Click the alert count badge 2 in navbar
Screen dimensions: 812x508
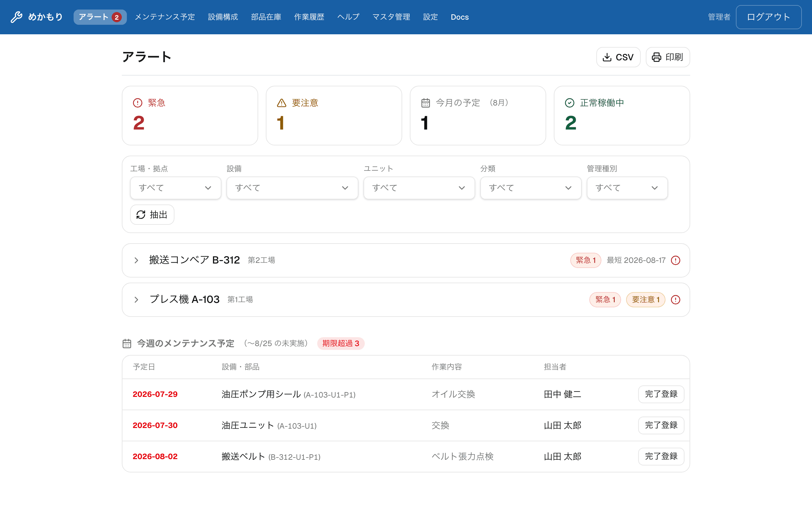116,17
